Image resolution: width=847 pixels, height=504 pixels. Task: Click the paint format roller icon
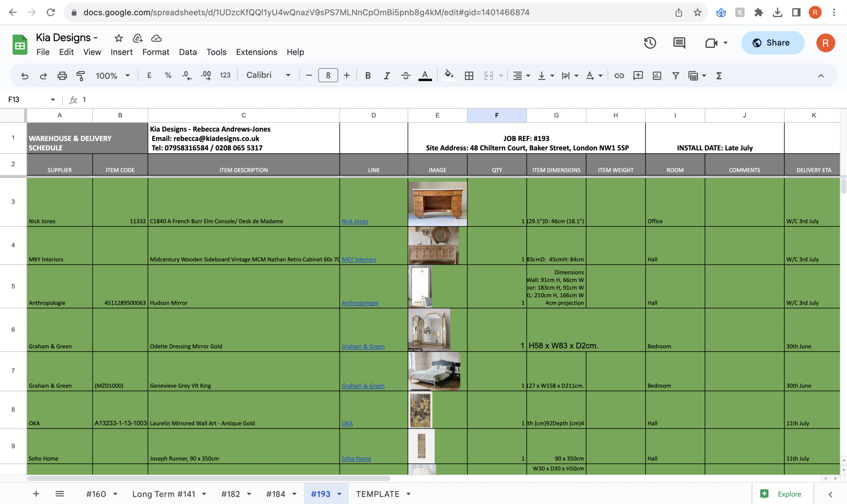pyautogui.click(x=80, y=75)
